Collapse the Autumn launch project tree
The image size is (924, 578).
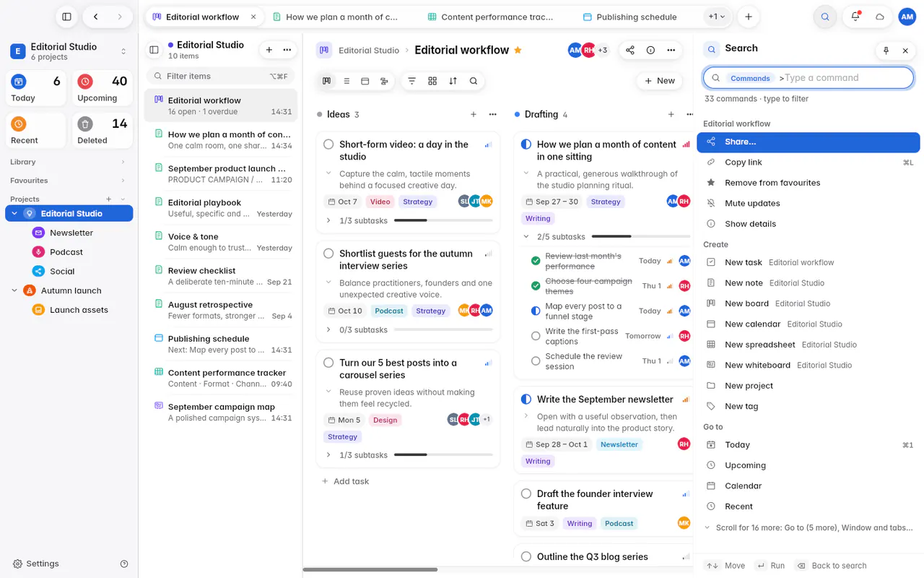click(x=14, y=290)
